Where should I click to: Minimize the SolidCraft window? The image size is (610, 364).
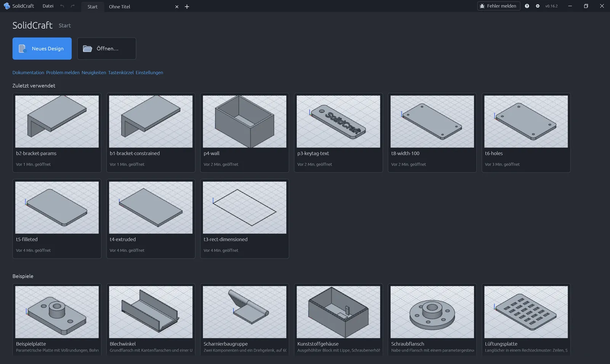(570, 6)
